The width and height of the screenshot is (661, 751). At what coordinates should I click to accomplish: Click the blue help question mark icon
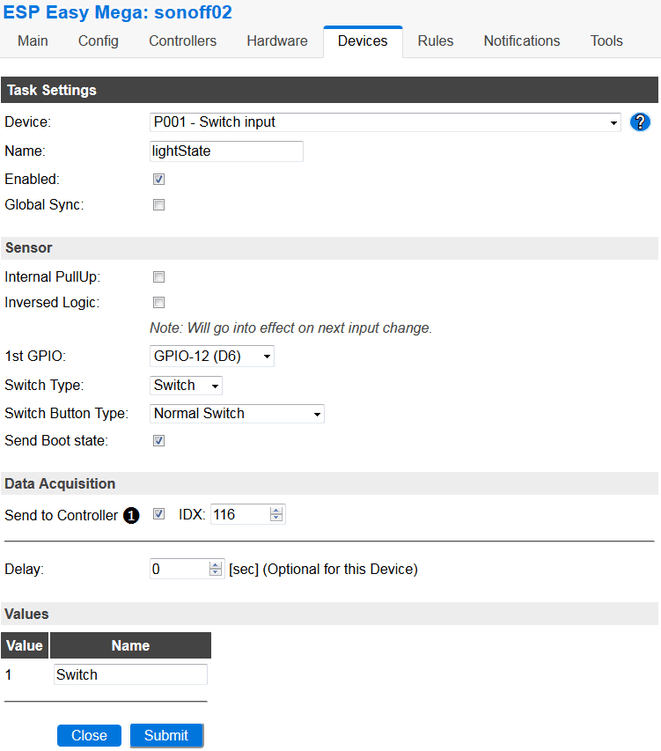pos(641,123)
